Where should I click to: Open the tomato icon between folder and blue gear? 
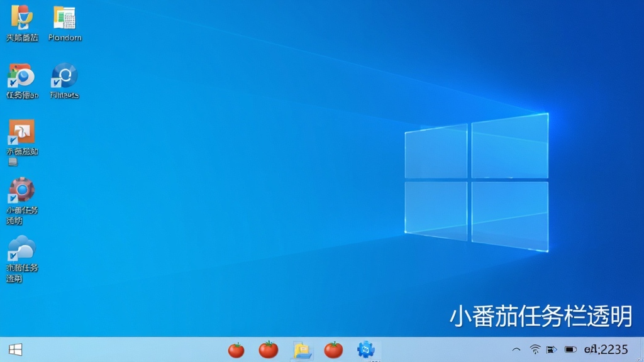coord(333,349)
